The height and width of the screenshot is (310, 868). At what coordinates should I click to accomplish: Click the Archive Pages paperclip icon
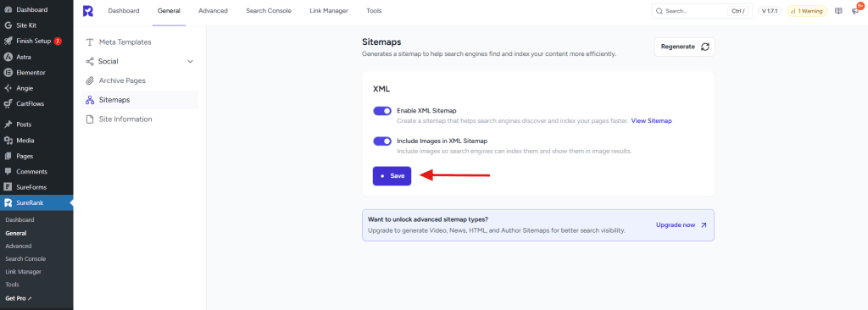(90, 80)
